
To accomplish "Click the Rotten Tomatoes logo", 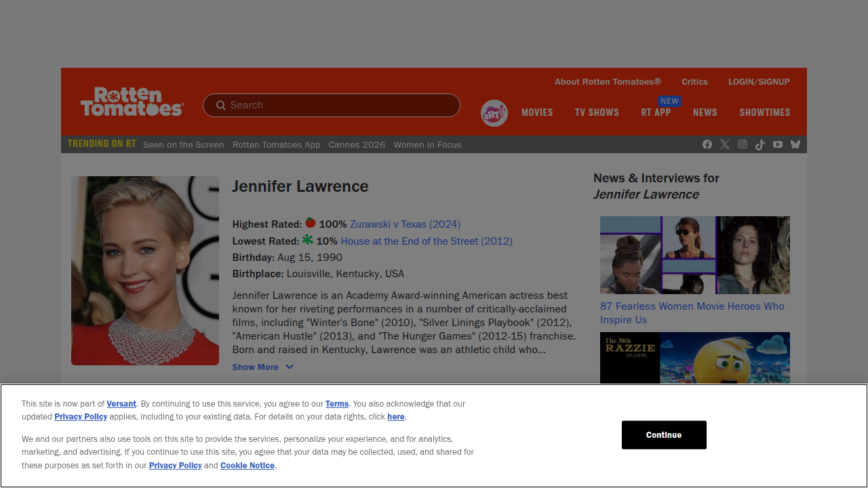I will (132, 102).
